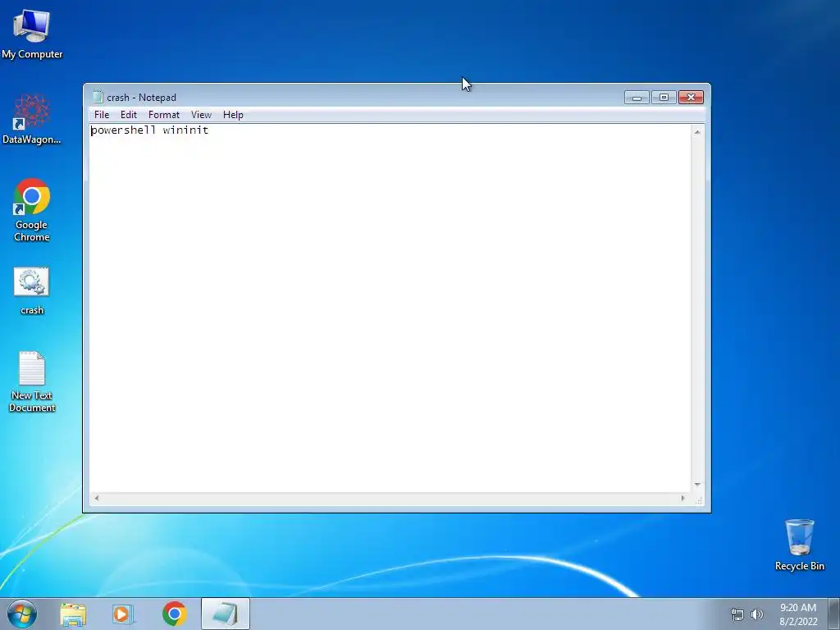Click the horizontal scrollbar right arrow in Notepad
The height and width of the screenshot is (630, 840).
(682, 498)
